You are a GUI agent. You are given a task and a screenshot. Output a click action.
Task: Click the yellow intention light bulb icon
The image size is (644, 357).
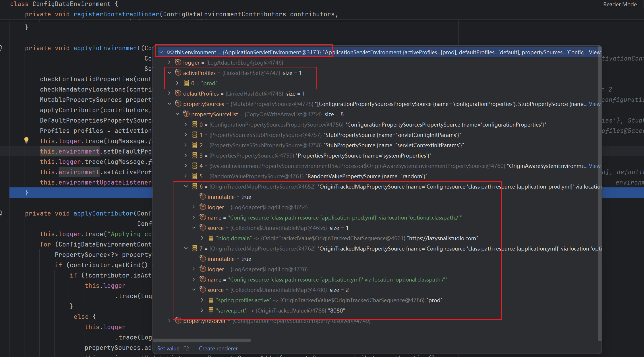click(26, 140)
